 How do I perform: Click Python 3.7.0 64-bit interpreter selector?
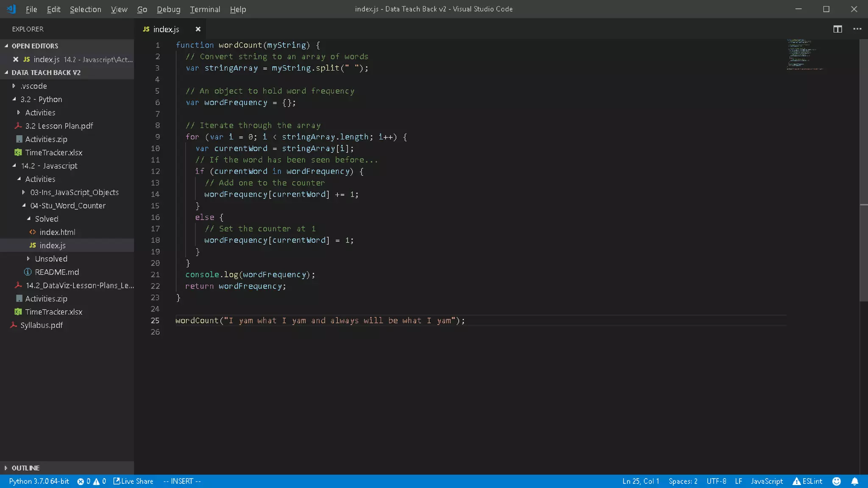39,481
